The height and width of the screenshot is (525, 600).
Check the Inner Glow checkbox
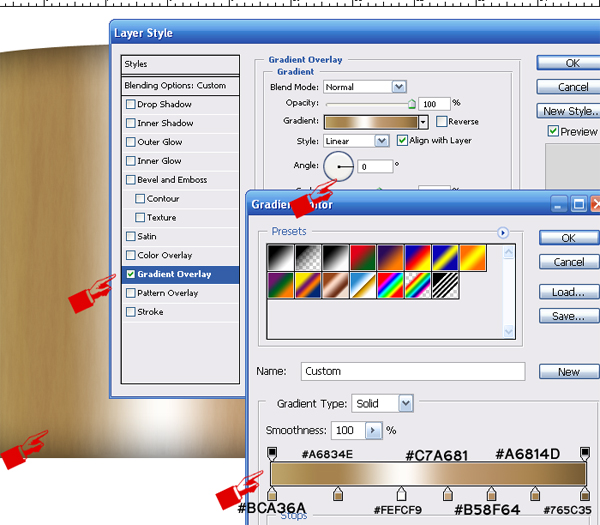(x=130, y=161)
